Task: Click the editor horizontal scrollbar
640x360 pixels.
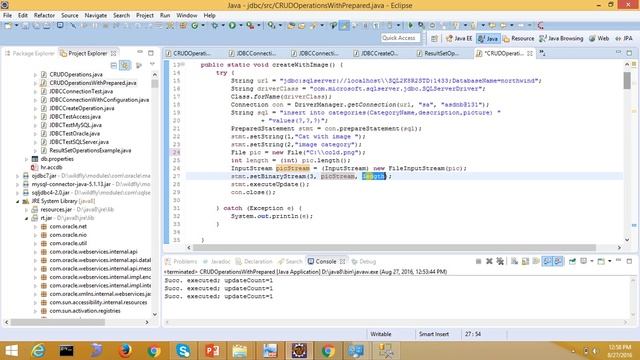Action: click(x=394, y=248)
